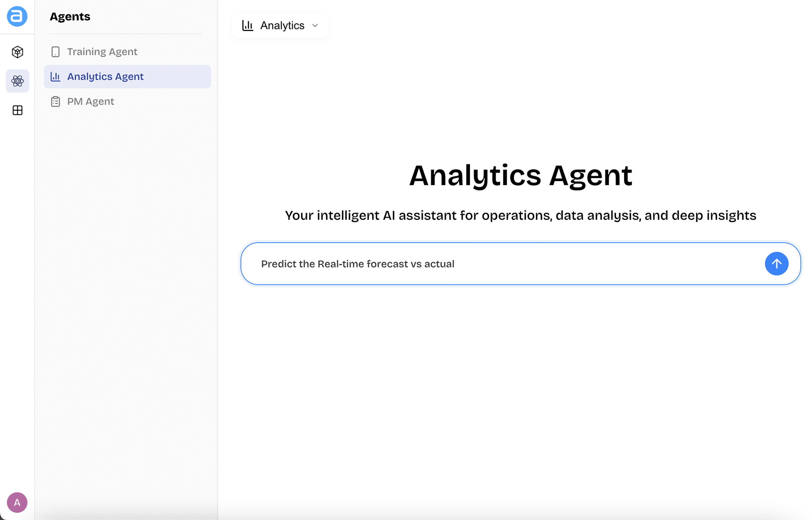
Task: Open the grid dashboard icon in sidebar
Action: coord(17,110)
